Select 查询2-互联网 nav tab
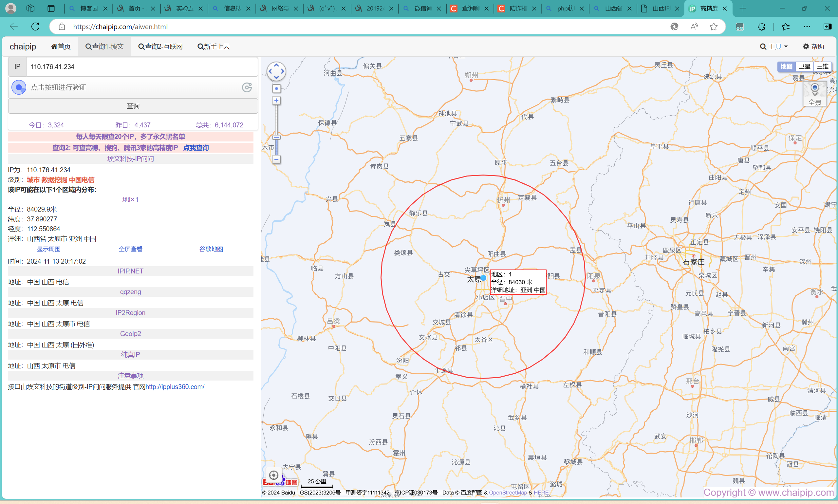838x504 pixels. pos(160,47)
